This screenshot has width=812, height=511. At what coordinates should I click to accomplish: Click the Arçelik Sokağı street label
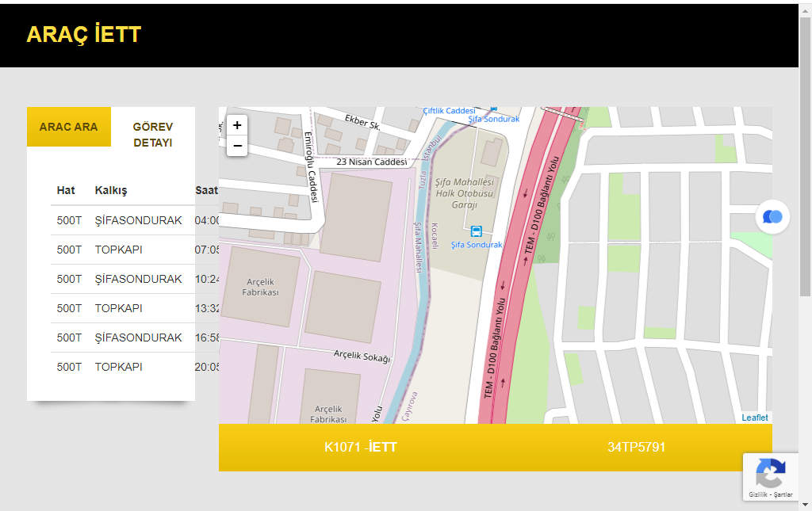[x=362, y=356]
